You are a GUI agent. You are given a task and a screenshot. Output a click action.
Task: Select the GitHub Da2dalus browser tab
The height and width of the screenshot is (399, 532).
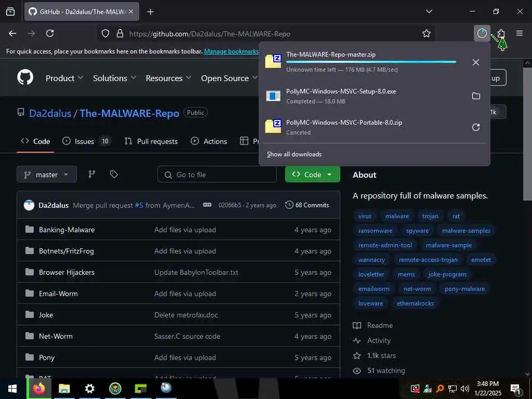(x=82, y=12)
